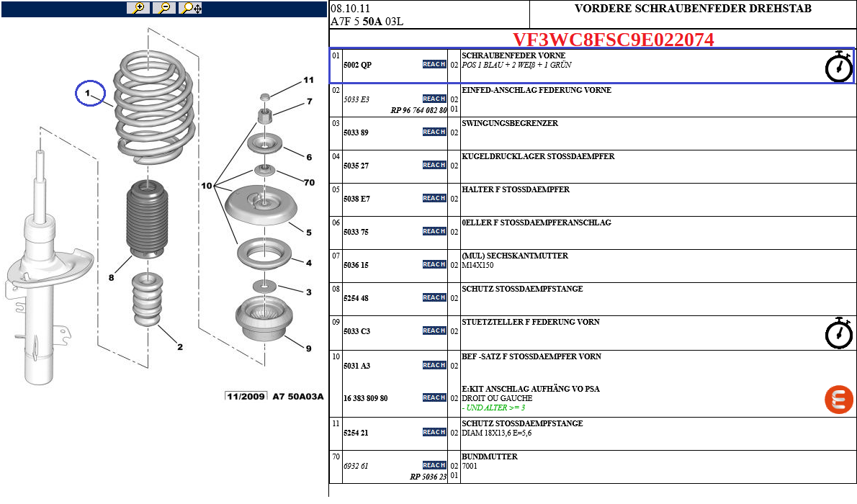Click REACH badge for part 5002 QP

pos(434,65)
